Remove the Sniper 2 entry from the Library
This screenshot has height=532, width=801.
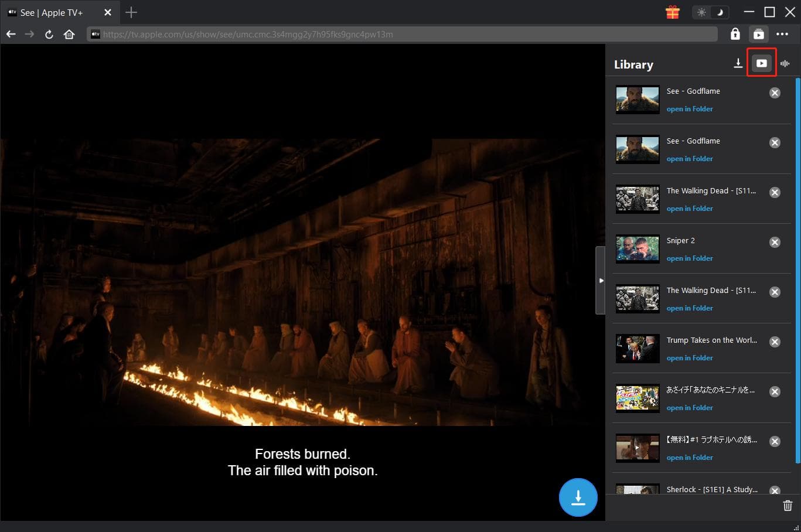775,242
